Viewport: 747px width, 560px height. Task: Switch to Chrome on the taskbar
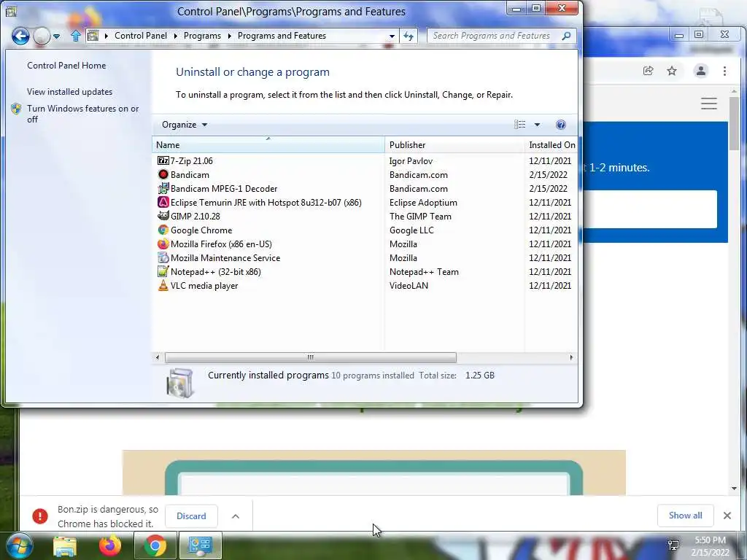coord(155,545)
